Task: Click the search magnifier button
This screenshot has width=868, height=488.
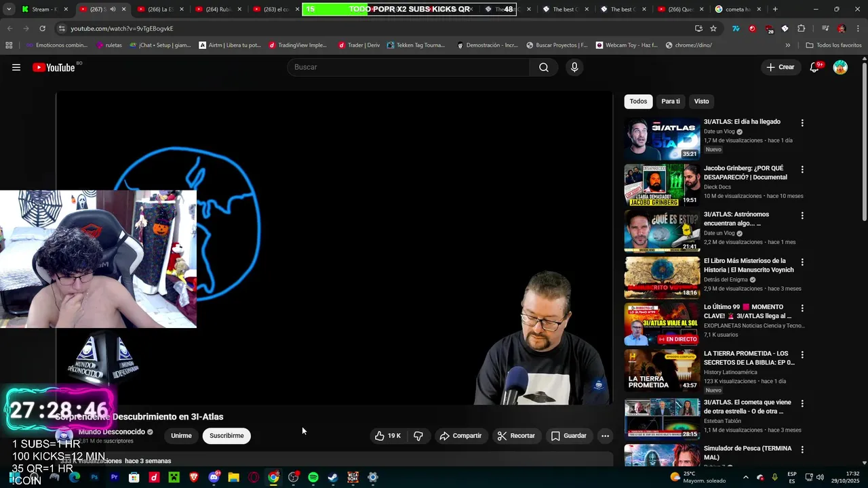Action: point(544,67)
